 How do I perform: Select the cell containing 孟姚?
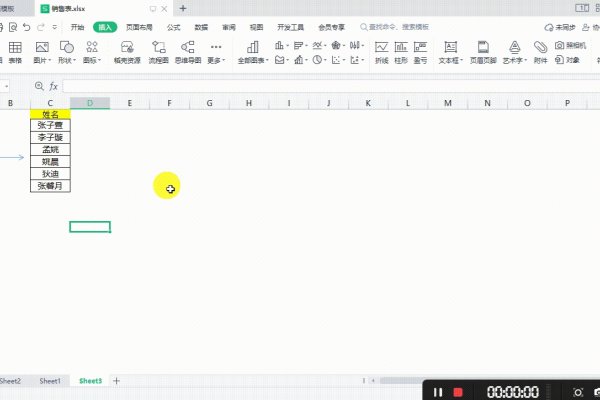(50, 149)
